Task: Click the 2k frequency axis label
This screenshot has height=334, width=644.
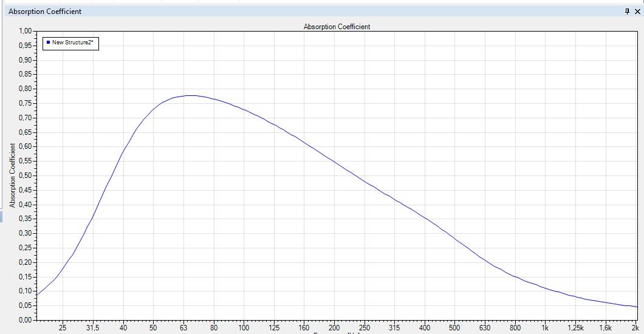Action: tap(635, 328)
